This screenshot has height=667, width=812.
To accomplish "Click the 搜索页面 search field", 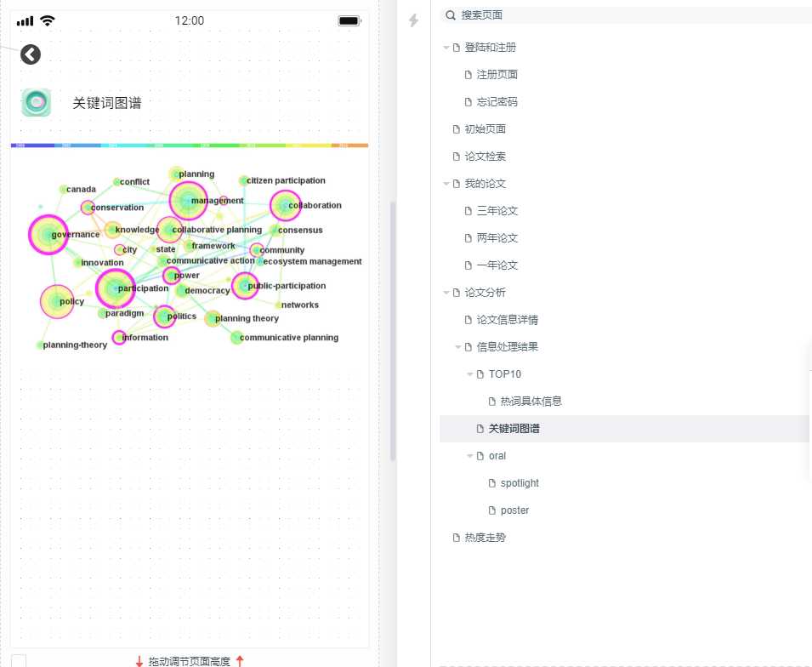I will pos(626,15).
